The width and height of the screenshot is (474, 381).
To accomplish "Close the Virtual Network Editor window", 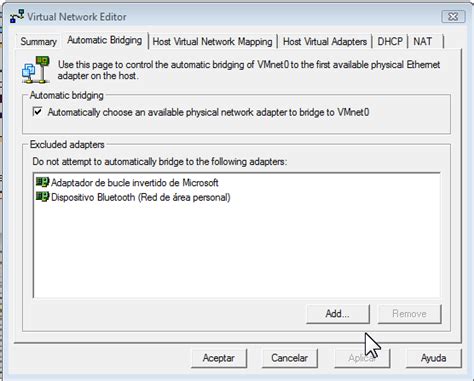I will pyautogui.click(x=453, y=17).
